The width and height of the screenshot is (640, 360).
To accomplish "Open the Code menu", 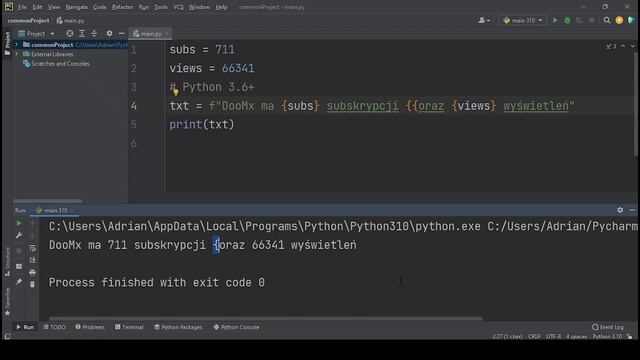I will [x=99, y=7].
